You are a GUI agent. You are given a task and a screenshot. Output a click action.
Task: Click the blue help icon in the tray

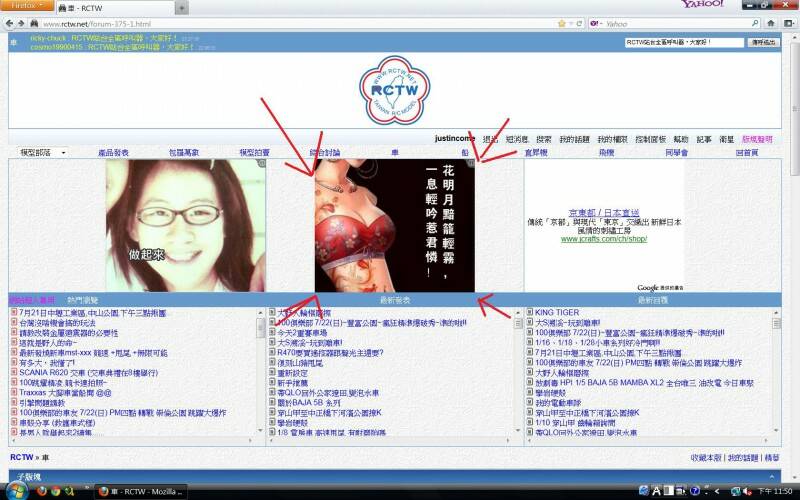694,491
